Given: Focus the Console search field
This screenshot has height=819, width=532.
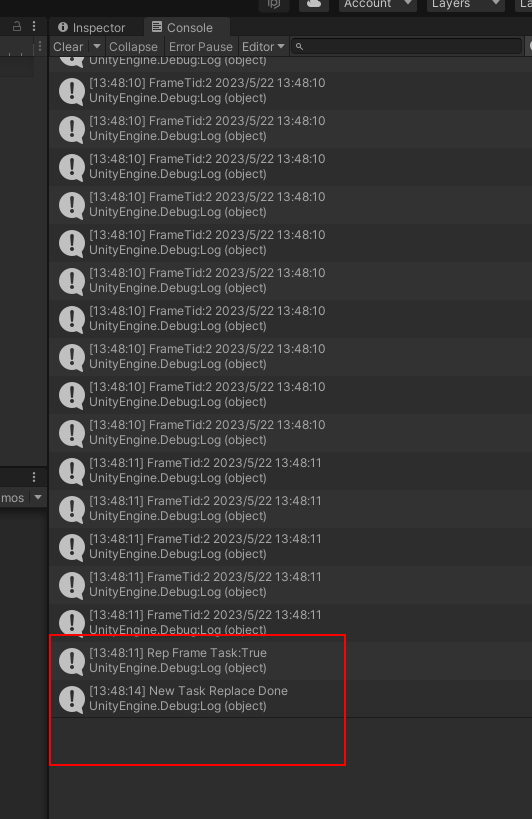Looking at the screenshot, I should tap(407, 46).
